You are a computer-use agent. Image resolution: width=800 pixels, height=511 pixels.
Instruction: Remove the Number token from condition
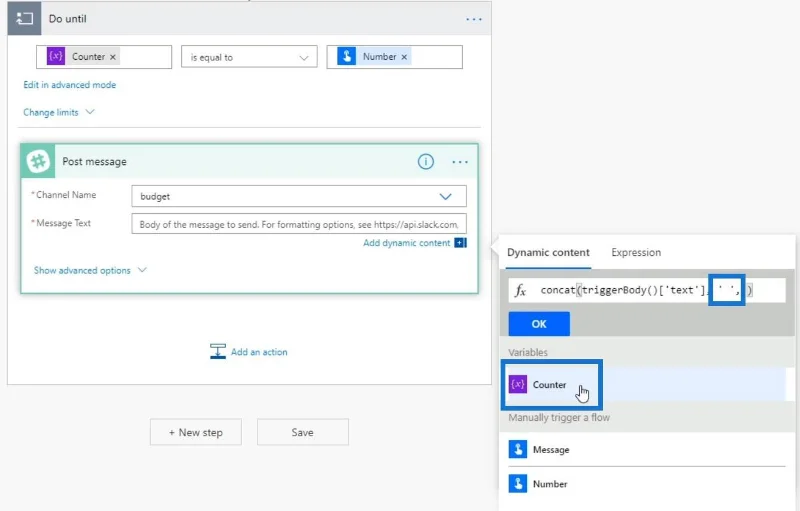pos(404,57)
